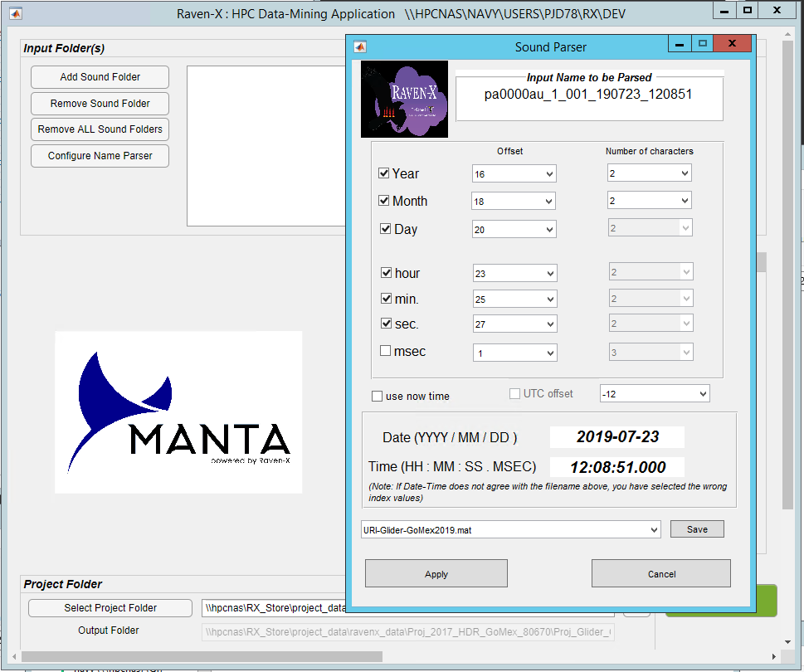This screenshot has height=672, width=804.
Task: Click Remove ALL Sound Folders button
Action: coord(100,129)
